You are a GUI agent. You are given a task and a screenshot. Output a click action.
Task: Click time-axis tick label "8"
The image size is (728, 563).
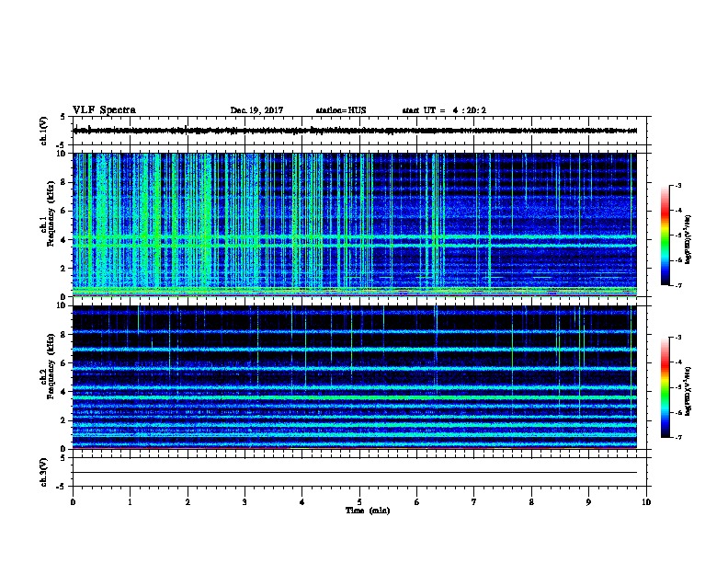(531, 501)
